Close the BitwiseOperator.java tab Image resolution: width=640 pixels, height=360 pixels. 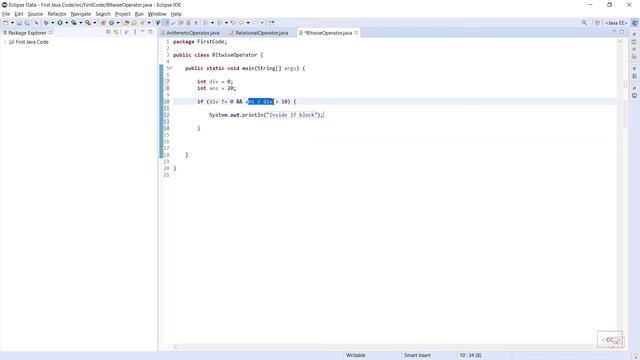tap(356, 33)
